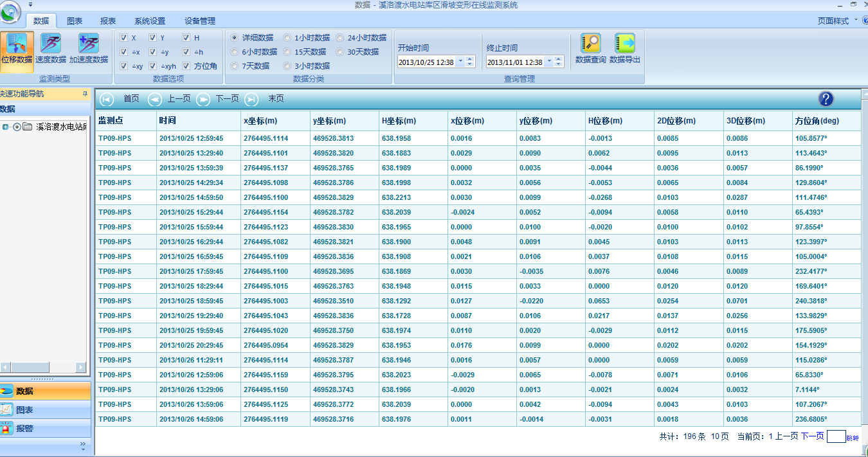Click 上一页 link at table footer

pos(786,436)
